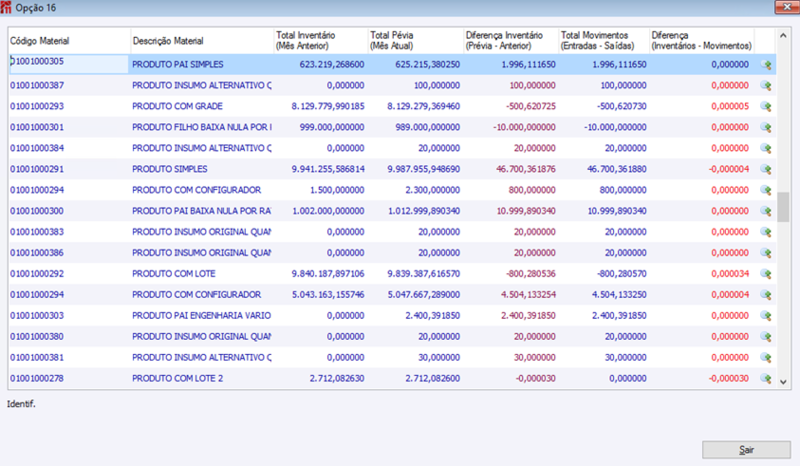Viewport: 800px width, 466px height.
Task: Open detail icon for row 01001000383
Action: pyautogui.click(x=765, y=232)
